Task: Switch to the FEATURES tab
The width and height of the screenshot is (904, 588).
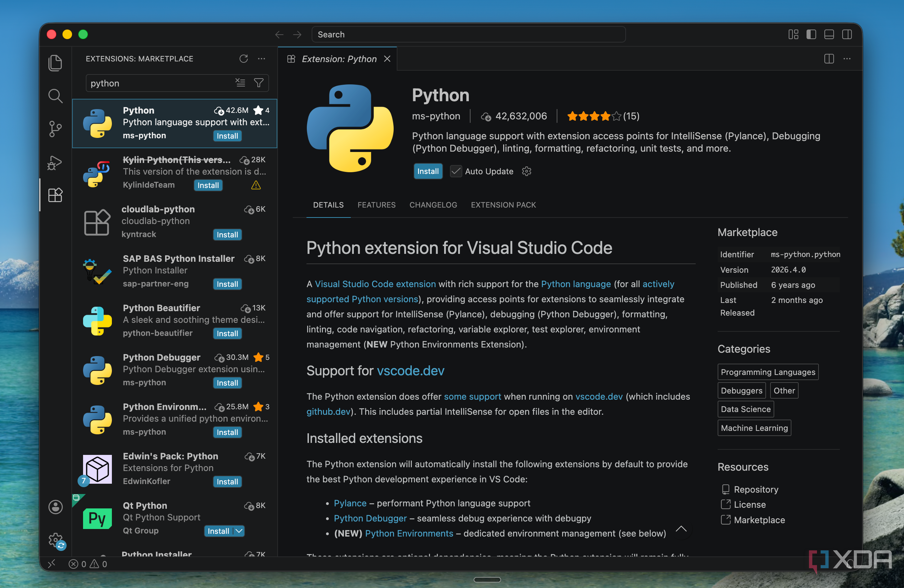Action: [x=376, y=205]
